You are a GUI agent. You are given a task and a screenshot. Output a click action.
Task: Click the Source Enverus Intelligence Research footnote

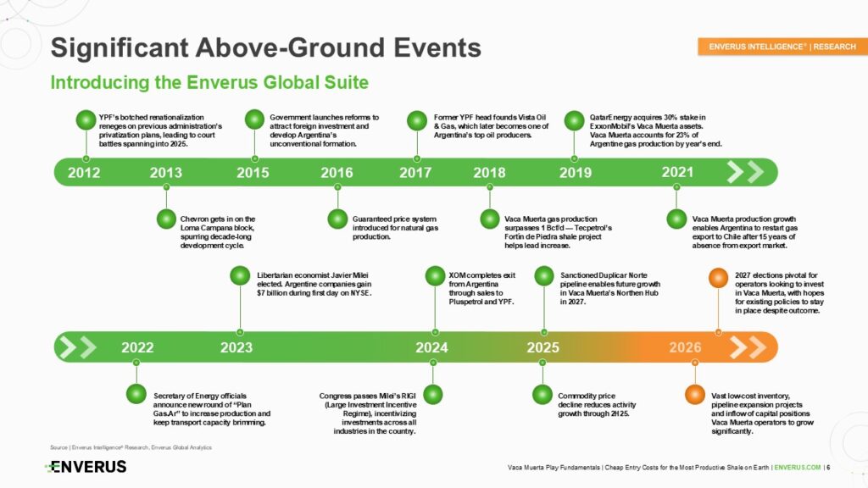131,447
